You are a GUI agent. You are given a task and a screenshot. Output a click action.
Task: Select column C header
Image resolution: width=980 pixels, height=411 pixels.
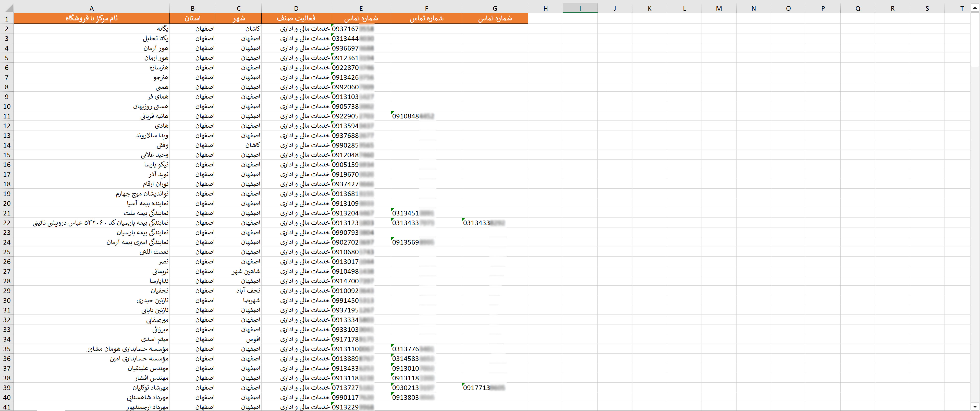pyautogui.click(x=239, y=8)
